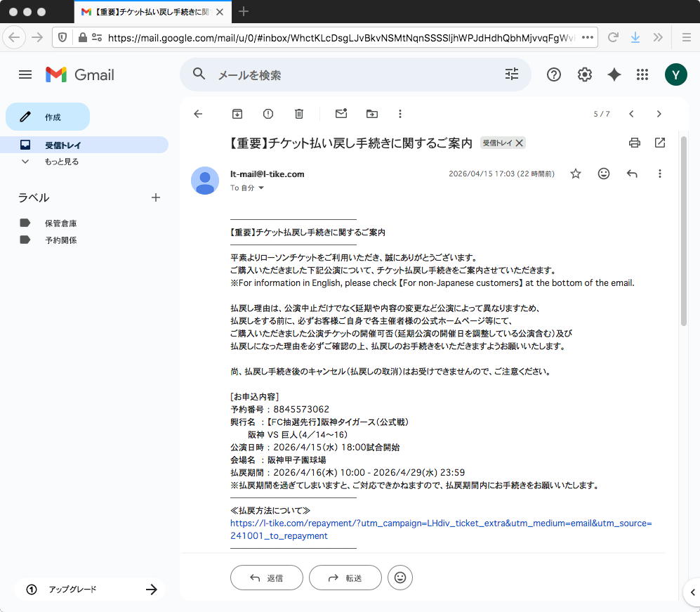
Task: Mark the email as unread
Action: click(341, 113)
